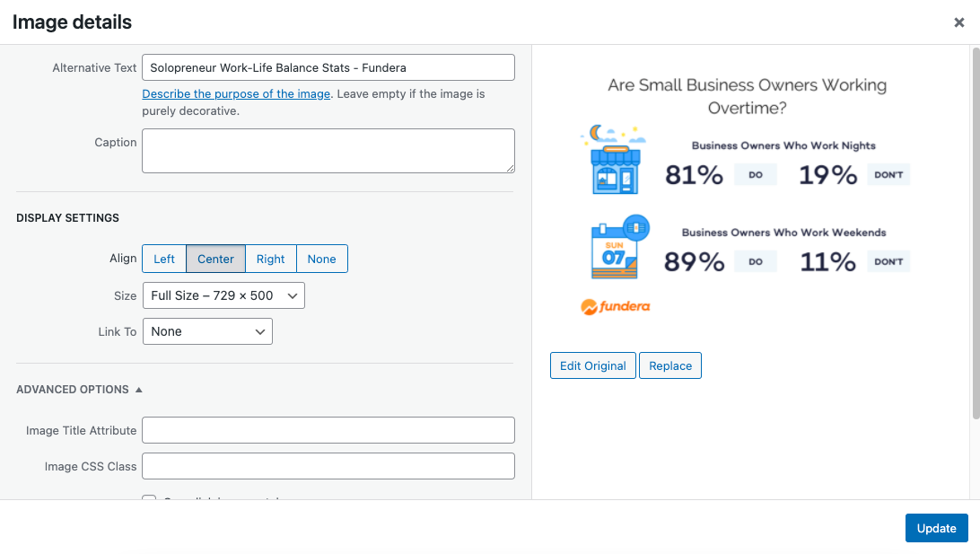Align image Left
Screen dimensions: 980x554
pyautogui.click(x=164, y=259)
